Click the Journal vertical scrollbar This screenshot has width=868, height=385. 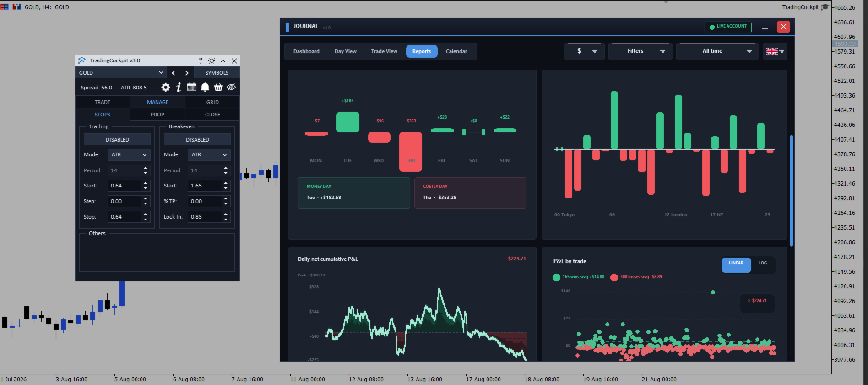pos(792,190)
